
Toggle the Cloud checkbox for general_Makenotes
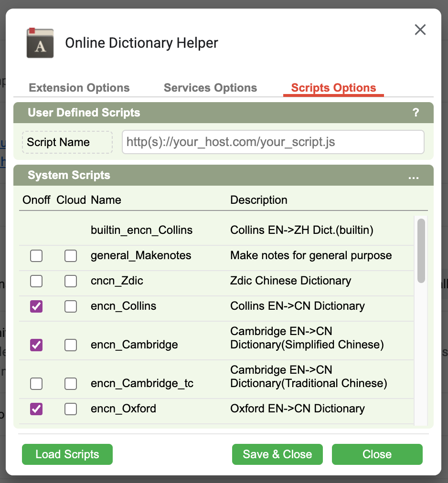71,256
